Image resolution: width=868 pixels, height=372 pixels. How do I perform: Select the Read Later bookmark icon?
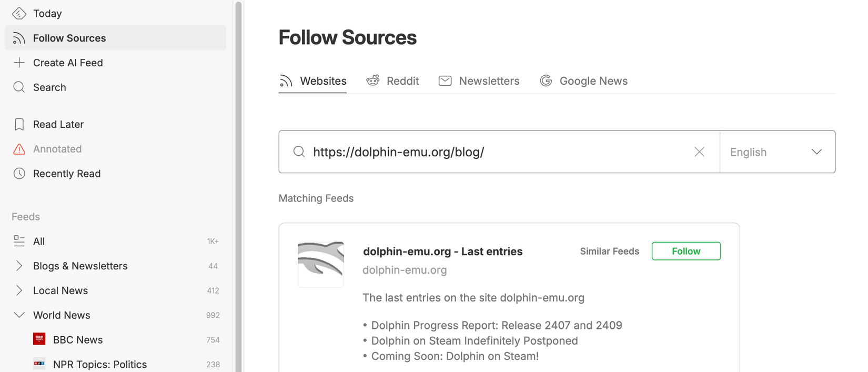pos(19,124)
